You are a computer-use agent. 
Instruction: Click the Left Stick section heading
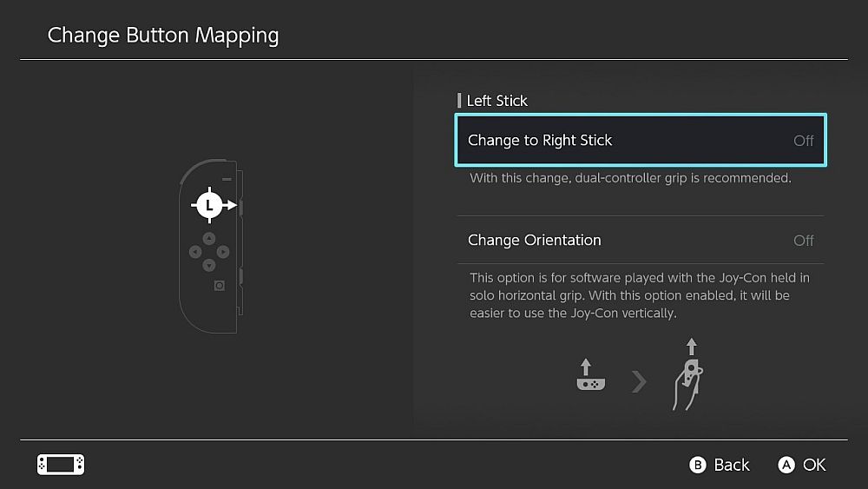click(496, 101)
